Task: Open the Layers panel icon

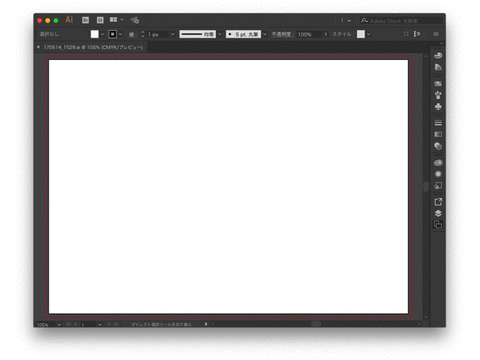Action: click(x=438, y=213)
